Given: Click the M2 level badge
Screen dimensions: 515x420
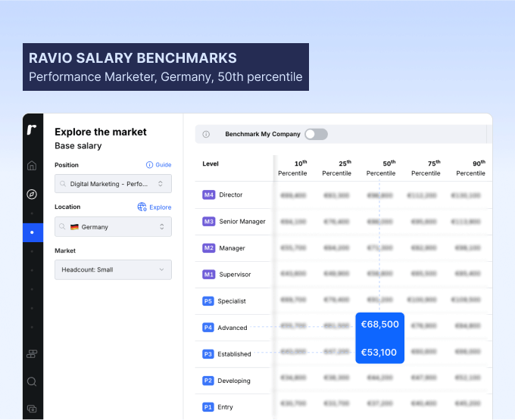Looking at the screenshot, I should pos(208,248).
